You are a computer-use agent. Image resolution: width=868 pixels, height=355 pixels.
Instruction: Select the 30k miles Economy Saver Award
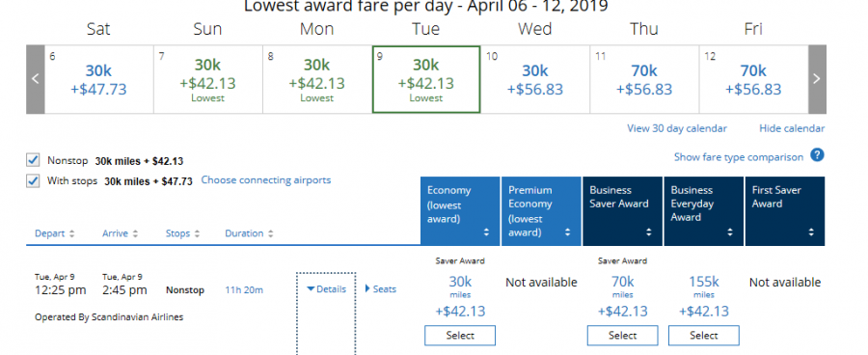point(460,336)
